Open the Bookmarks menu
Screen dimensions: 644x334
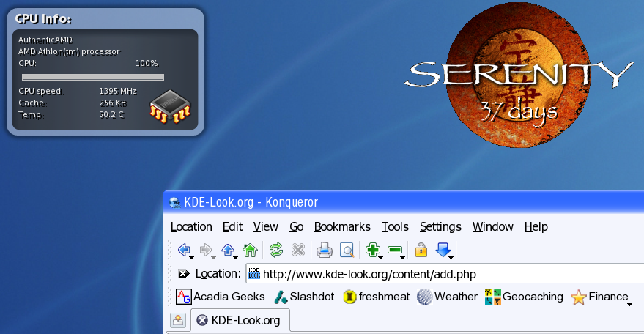[342, 227]
